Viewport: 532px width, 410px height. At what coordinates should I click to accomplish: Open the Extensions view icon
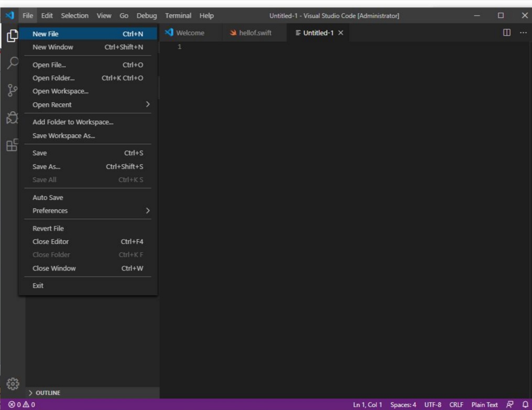(x=12, y=145)
